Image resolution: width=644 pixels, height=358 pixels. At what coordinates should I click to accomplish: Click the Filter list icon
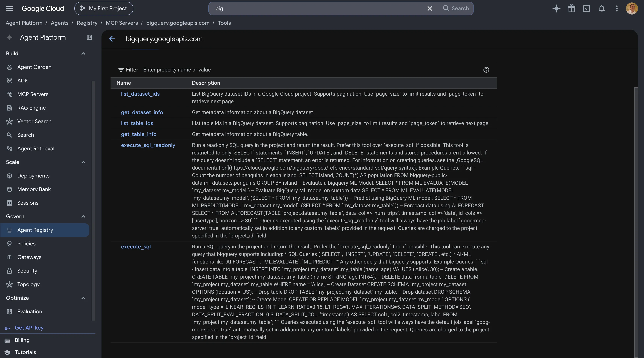[x=121, y=70]
